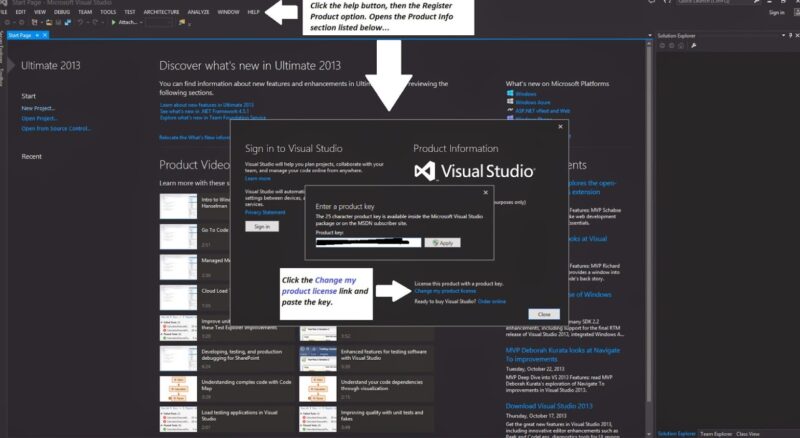Screen dimensions: 800x438
Task: Click Change my product license link
Action: (445, 291)
